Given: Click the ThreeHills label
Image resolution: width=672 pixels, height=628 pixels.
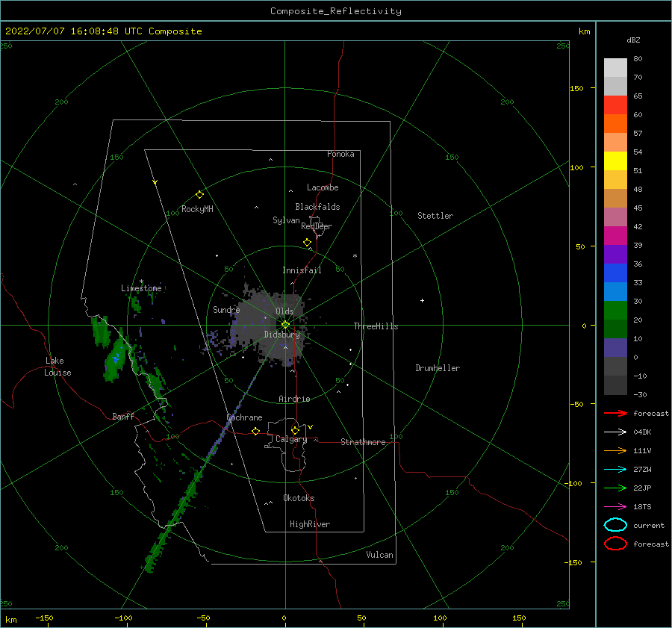Looking at the screenshot, I should click(x=376, y=326).
